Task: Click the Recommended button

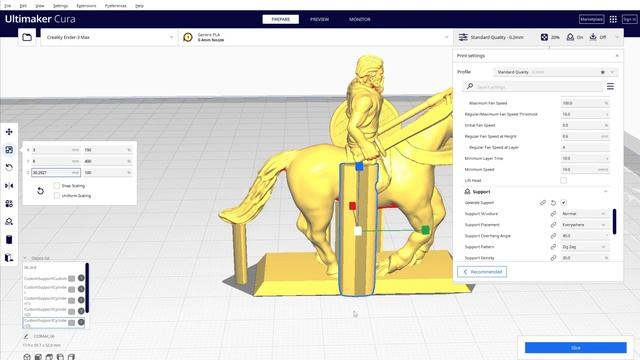Action: click(482, 272)
